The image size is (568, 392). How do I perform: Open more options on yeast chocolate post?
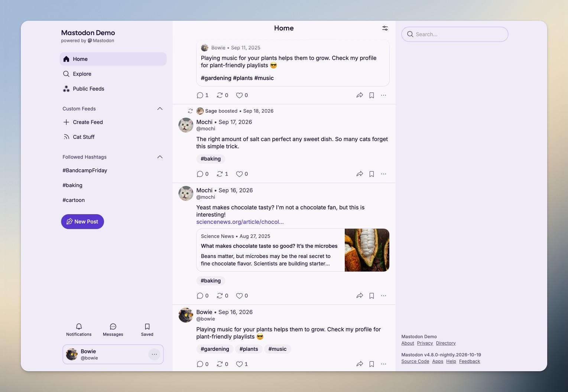pyautogui.click(x=383, y=295)
